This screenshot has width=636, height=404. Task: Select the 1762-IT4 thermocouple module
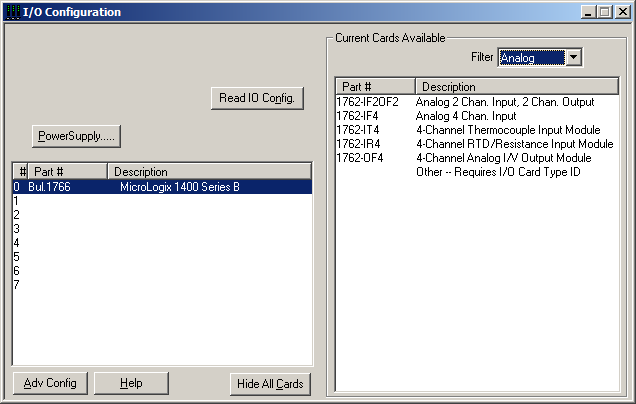477,130
